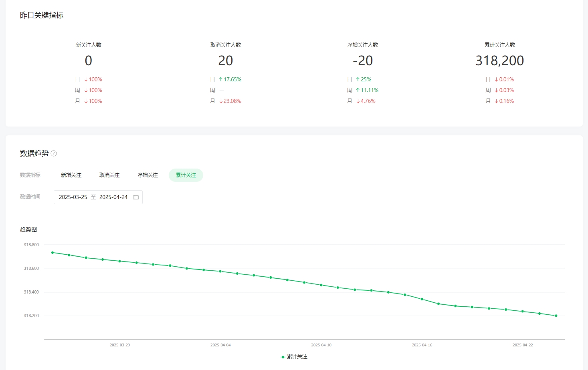The height and width of the screenshot is (370, 588).
Task: Open the calendar icon in date range field
Action: 136,197
